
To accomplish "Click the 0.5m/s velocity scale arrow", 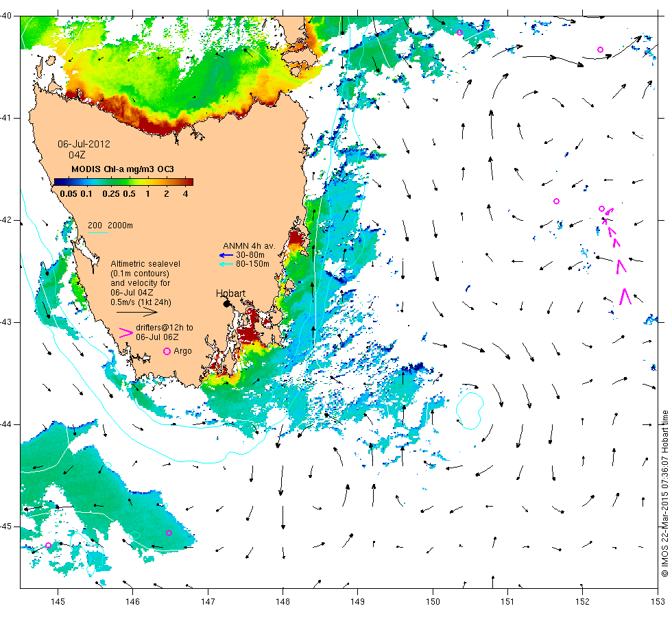I will point(137,313).
